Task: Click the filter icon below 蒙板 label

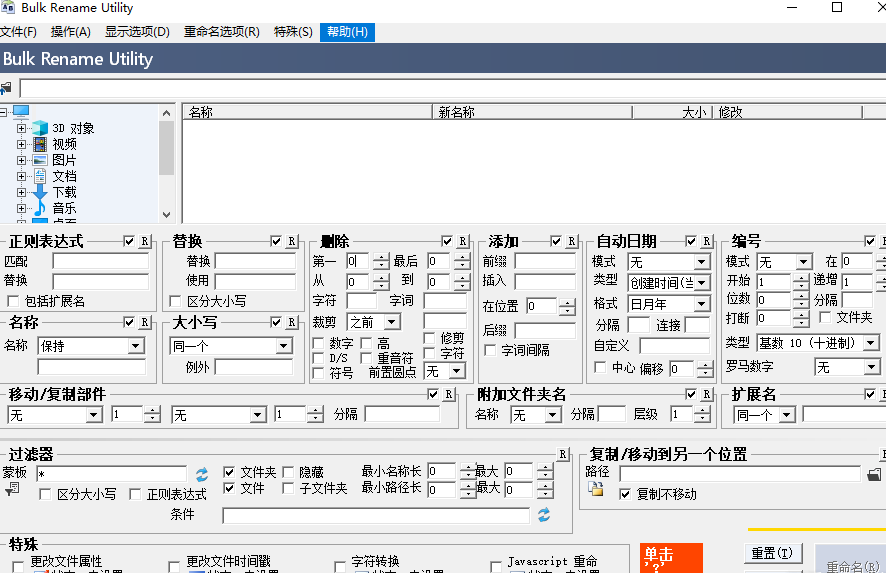Action: [x=12, y=489]
